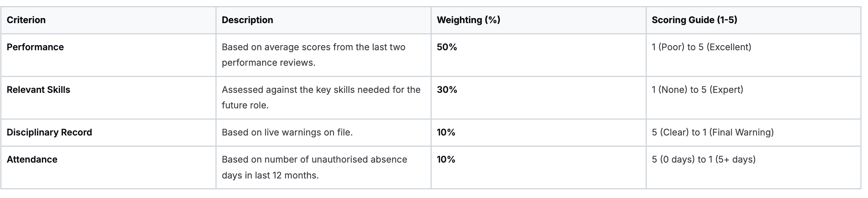This screenshot has height=198, width=868.
Task: Click the Scoring Guide (1-5) header
Action: point(694,20)
